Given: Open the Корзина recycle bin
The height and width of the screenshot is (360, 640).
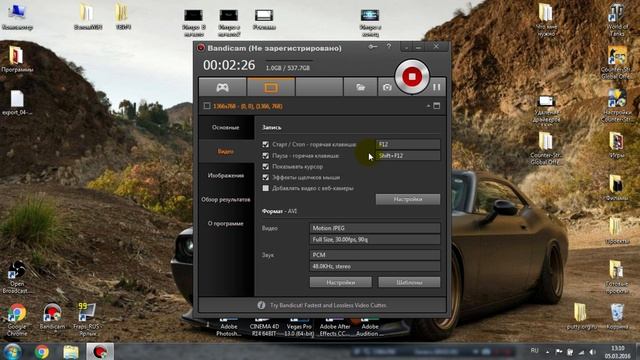Looking at the screenshot, I should click(x=617, y=317).
